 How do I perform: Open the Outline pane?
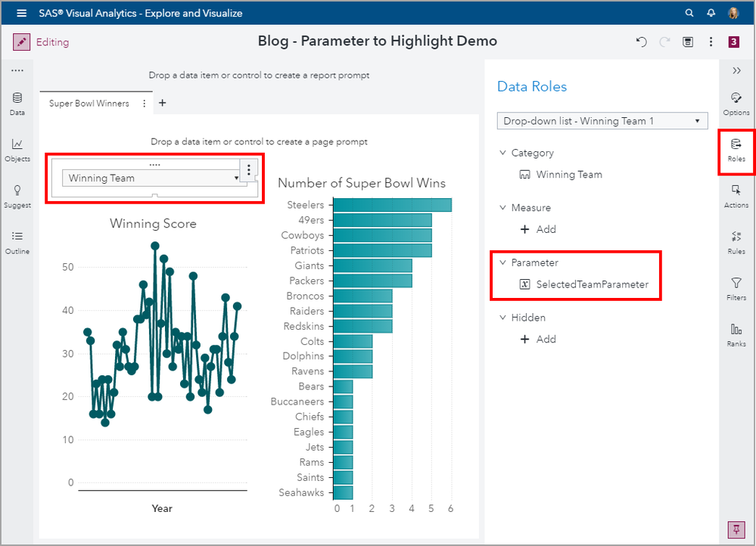pyautogui.click(x=17, y=242)
